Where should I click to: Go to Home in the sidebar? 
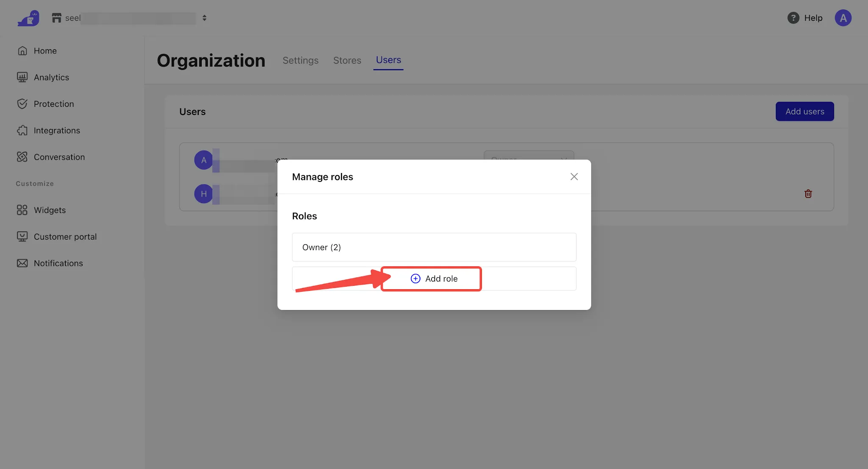45,51
